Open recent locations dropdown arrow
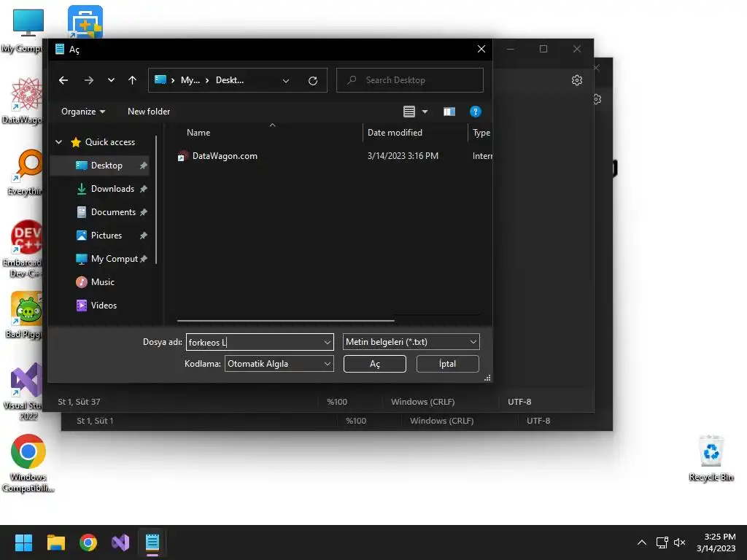The width and height of the screenshot is (747, 560). pyautogui.click(x=111, y=80)
